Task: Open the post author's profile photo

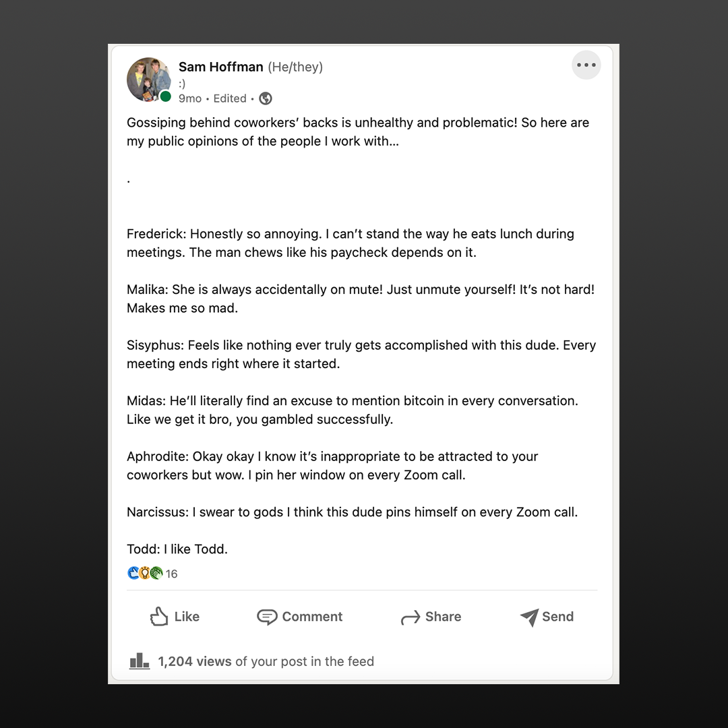Action: (x=148, y=79)
